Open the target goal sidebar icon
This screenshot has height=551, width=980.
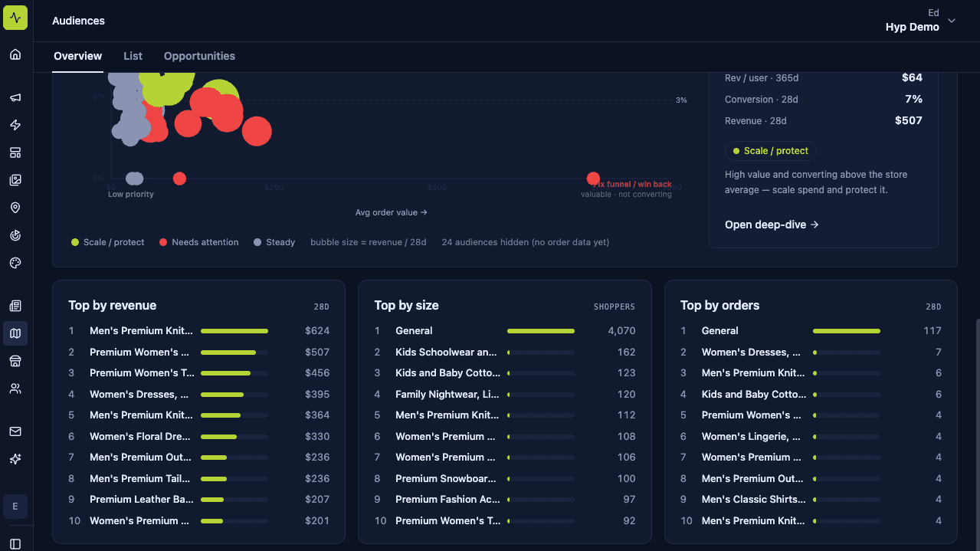click(15, 235)
